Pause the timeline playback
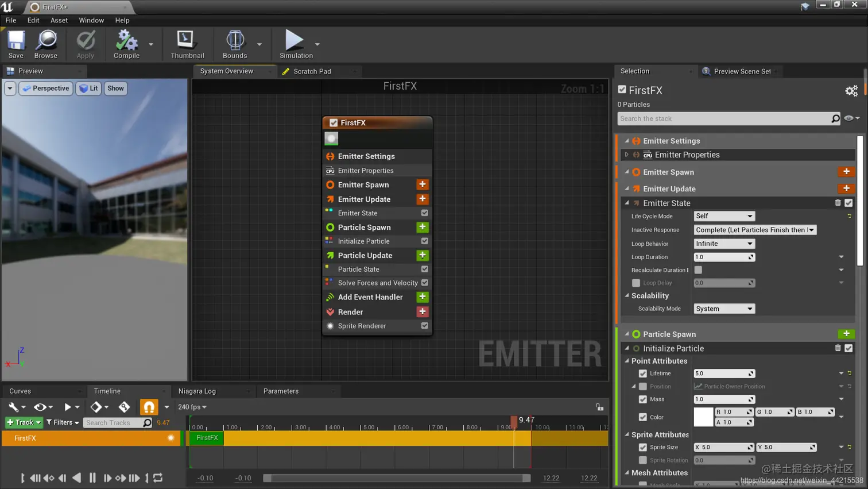This screenshot has height=489, width=868. coord(92,478)
